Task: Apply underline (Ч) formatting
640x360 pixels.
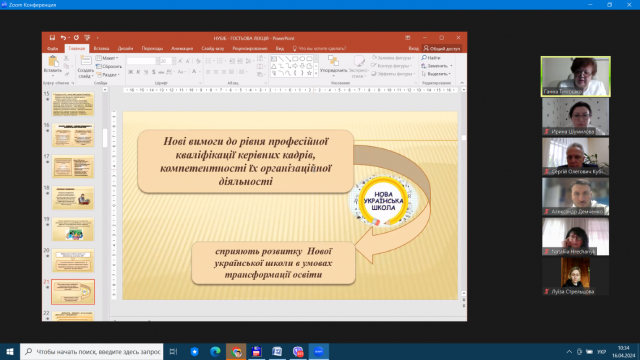Action: (146, 72)
